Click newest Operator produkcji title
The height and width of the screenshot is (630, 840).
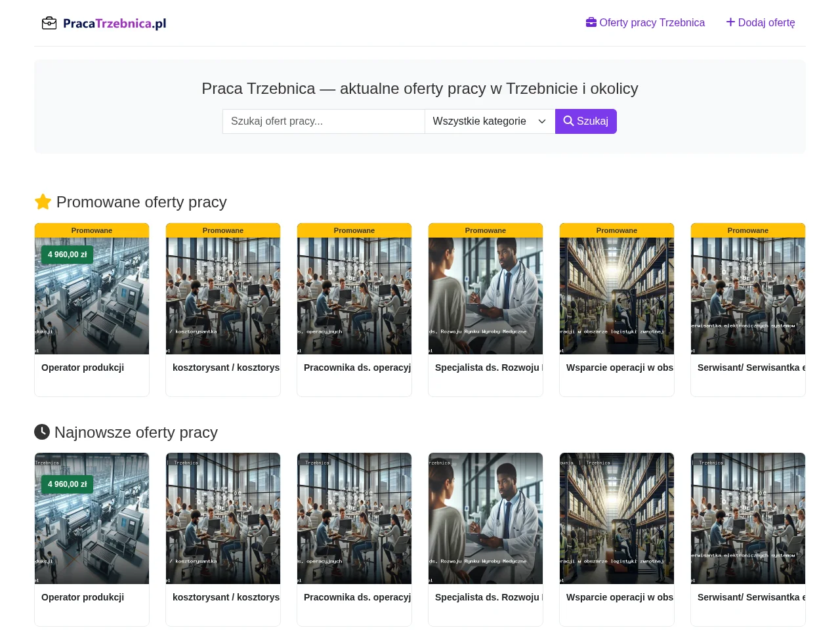pyautogui.click(x=83, y=597)
